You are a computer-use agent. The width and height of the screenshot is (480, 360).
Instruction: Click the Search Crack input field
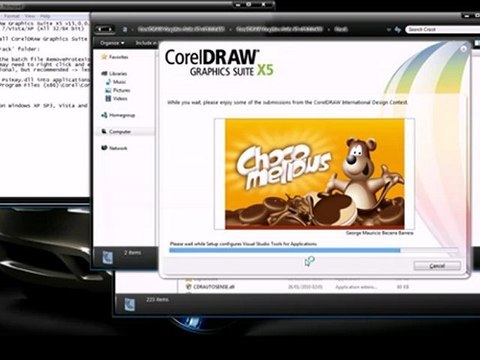pos(443,29)
